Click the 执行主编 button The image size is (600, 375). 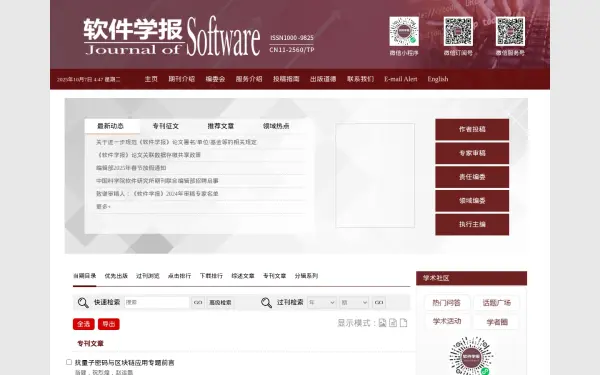472,224
